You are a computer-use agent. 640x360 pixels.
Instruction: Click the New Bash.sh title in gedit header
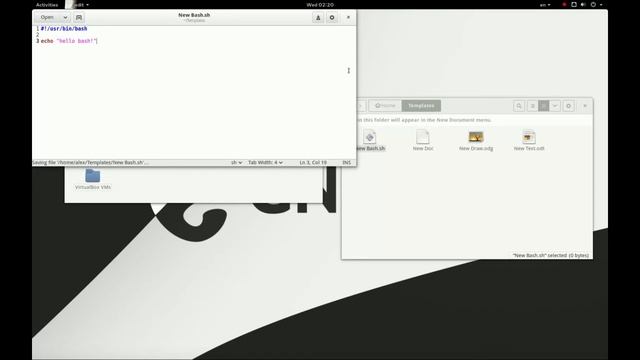tap(194, 15)
